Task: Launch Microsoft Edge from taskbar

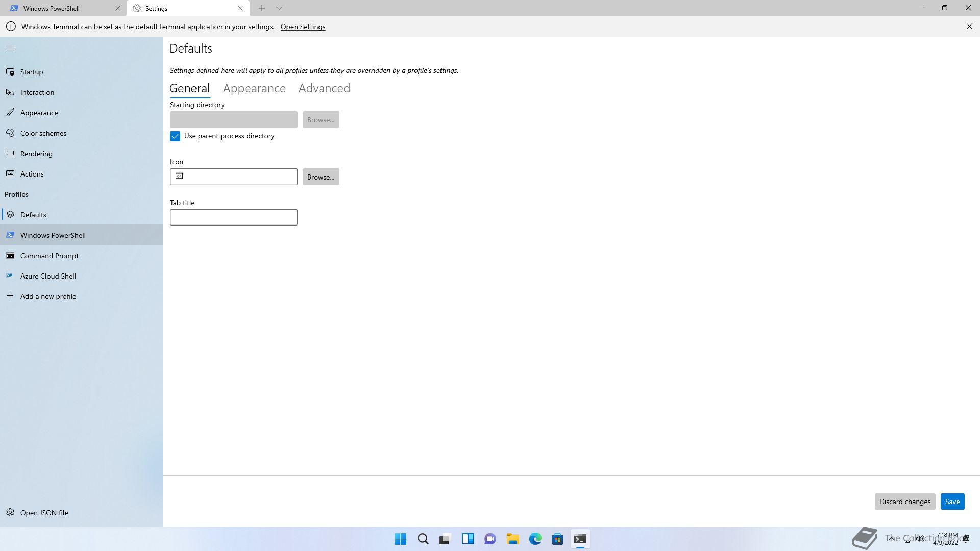Action: (x=535, y=539)
